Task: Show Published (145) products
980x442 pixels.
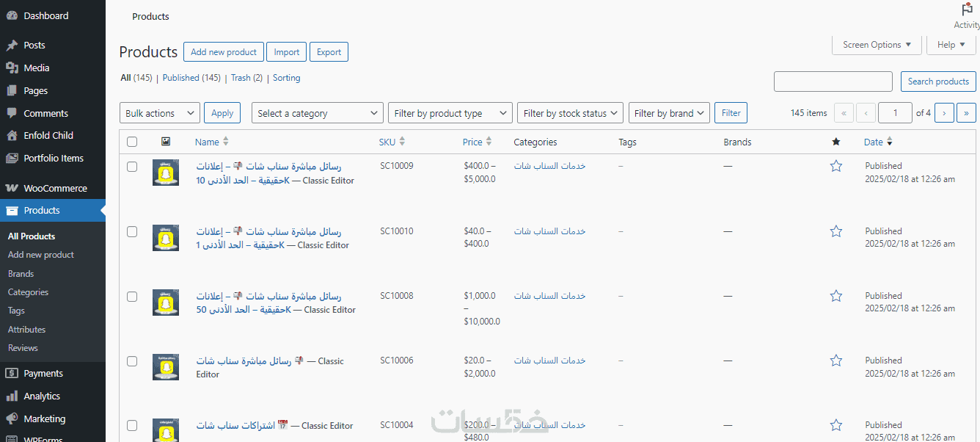Action: pos(191,78)
